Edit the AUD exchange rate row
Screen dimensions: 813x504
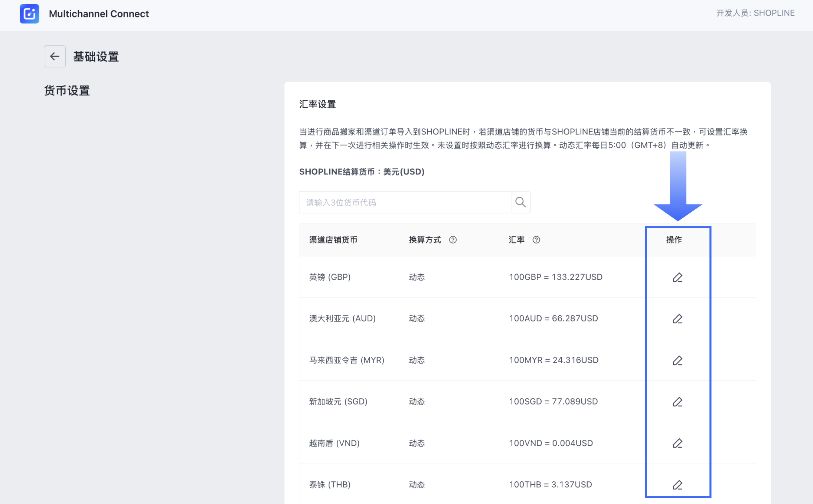pos(677,319)
